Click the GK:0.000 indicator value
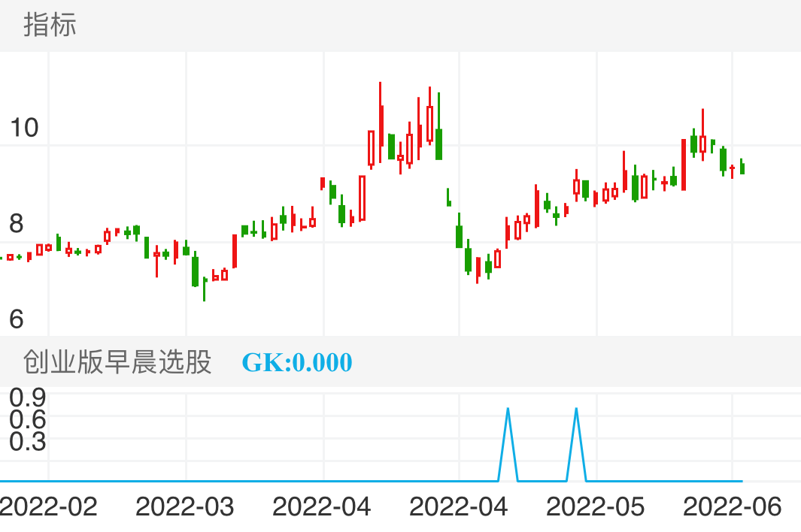This screenshot has height=532, width=801. click(296, 363)
